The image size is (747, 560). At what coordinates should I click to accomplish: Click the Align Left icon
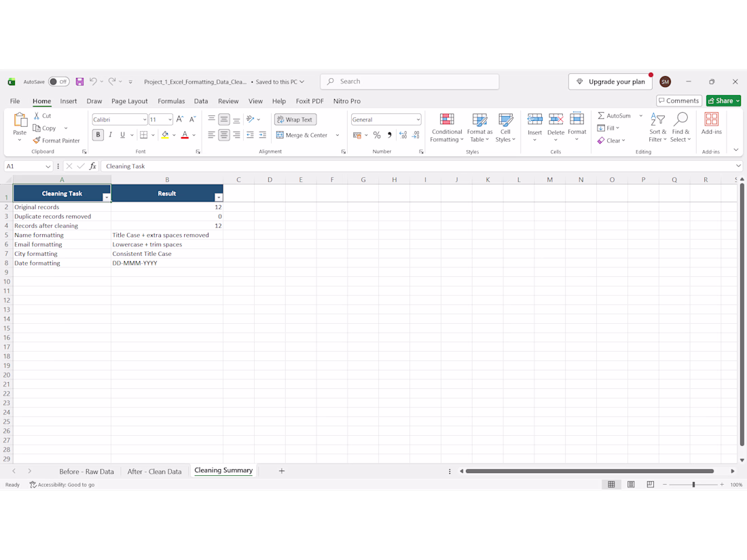[x=211, y=135]
